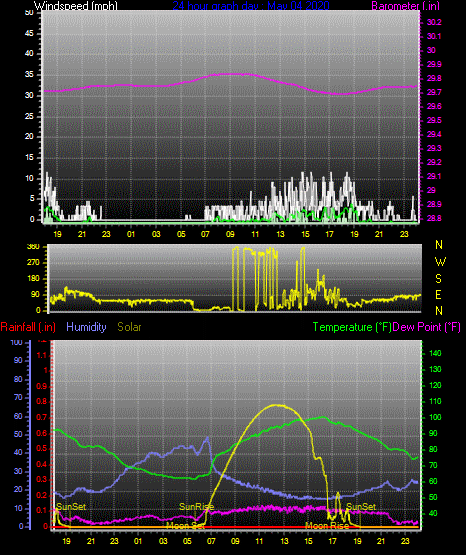This screenshot has width=466, height=555.
Task: Click the 100 humidity axis value in blue
Action: (x=17, y=342)
